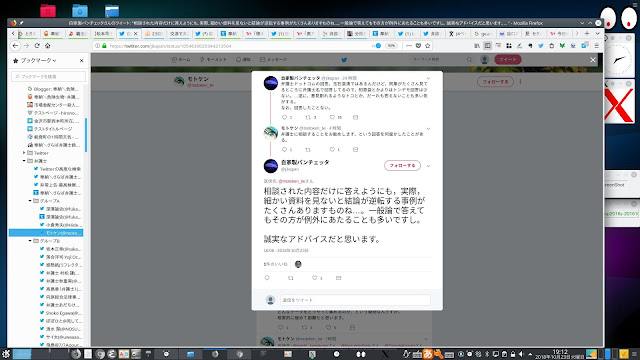Viewport: 640px width, 360px height.
Task: Open dropdown caret on モトケン reply tweet
Action: [428, 129]
